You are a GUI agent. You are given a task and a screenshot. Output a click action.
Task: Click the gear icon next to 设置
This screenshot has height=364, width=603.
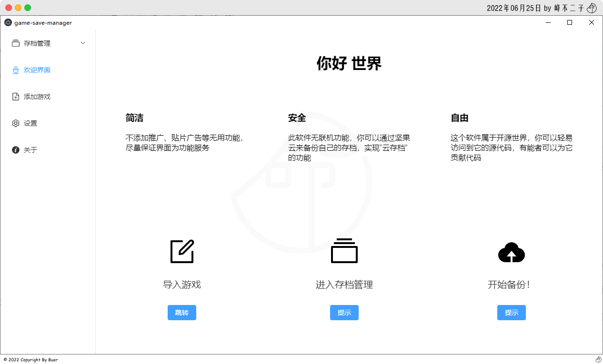[x=15, y=123]
